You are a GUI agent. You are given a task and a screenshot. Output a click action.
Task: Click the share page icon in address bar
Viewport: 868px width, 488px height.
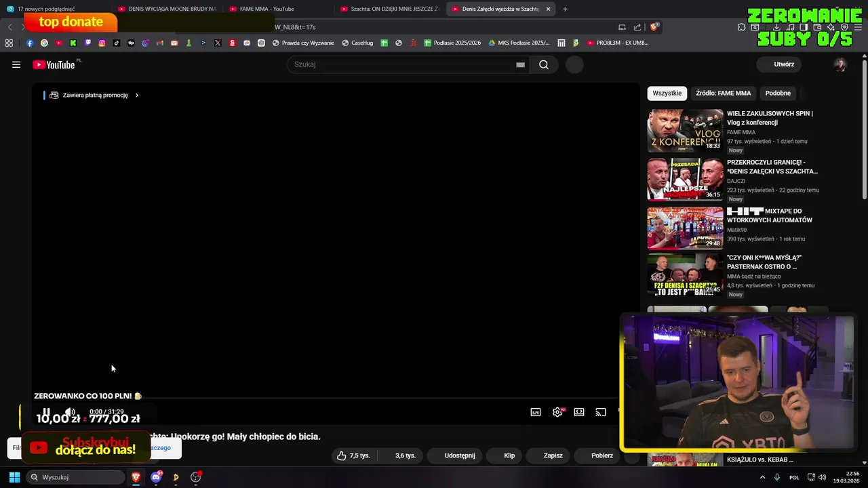[637, 27]
